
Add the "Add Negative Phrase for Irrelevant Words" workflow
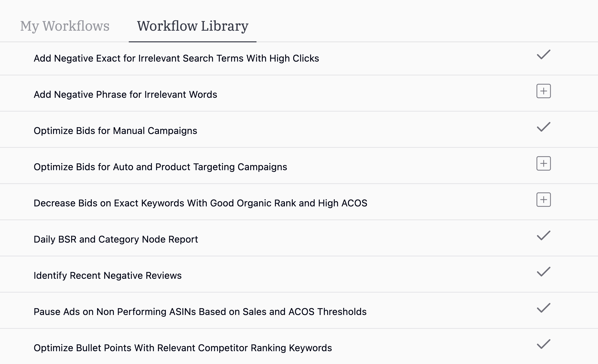tap(543, 91)
